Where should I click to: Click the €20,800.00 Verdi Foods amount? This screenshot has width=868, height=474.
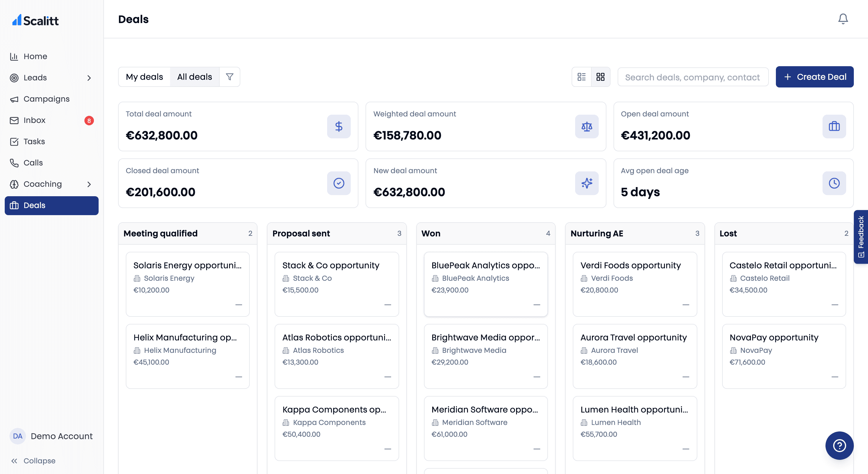point(599,290)
